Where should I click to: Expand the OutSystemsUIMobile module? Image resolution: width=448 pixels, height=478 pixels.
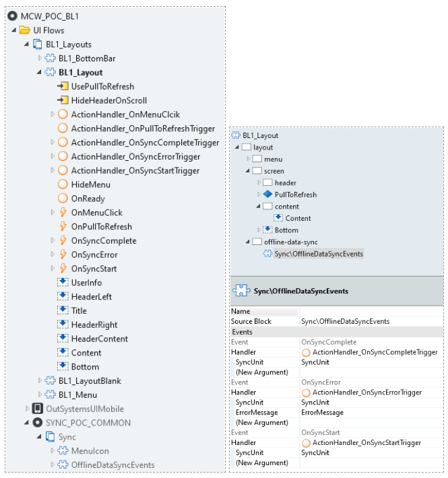tap(27, 409)
